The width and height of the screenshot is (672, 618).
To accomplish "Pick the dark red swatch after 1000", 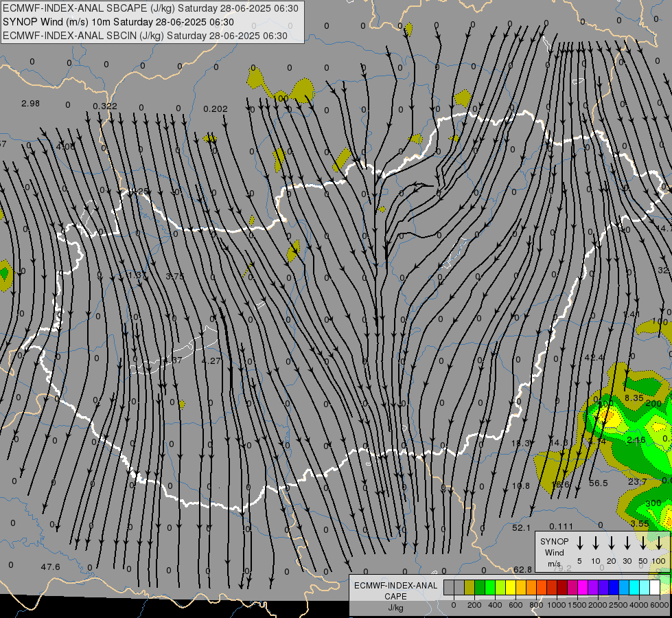I will [x=562, y=588].
